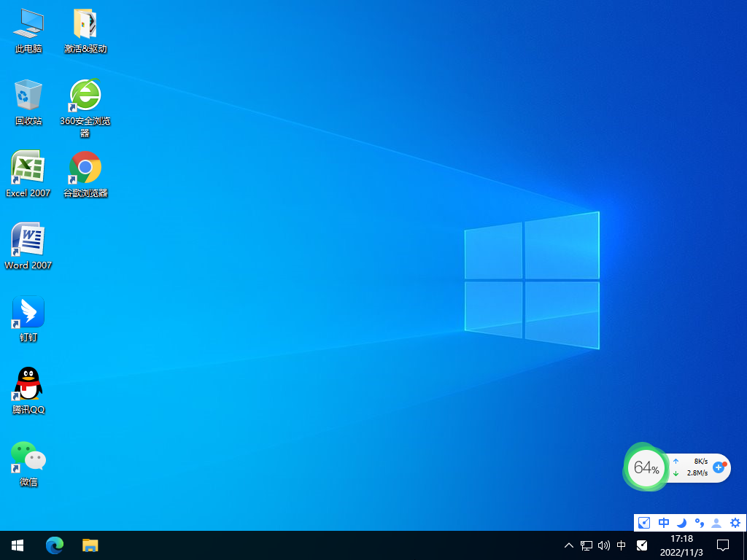Open the Action Center notification icon
The image size is (747, 560).
click(x=722, y=545)
